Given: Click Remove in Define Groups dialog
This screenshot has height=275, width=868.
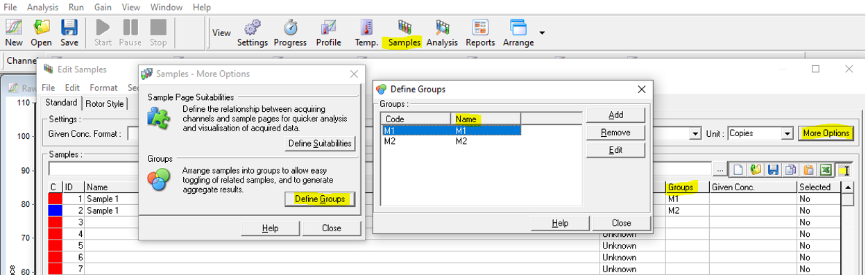Looking at the screenshot, I should coord(615,132).
